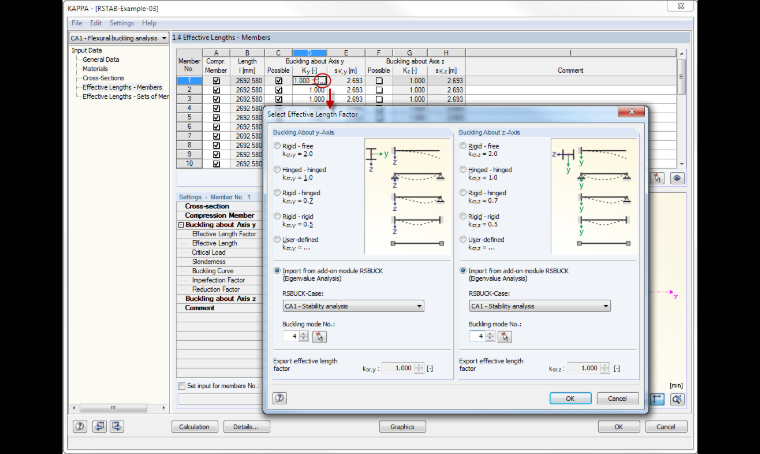Select General Data in the Input Data tree
Screen dimensions: 760x454
pos(101,60)
